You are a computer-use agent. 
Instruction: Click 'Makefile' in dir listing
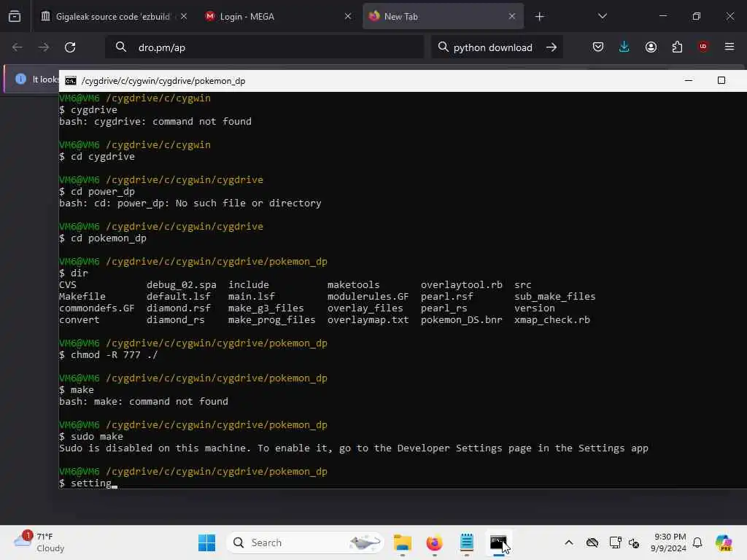click(82, 296)
